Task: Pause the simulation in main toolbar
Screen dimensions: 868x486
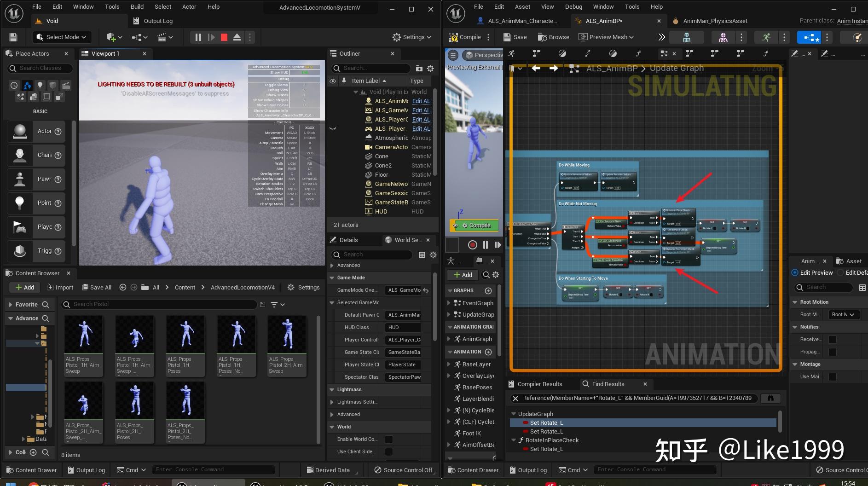Action: click(x=198, y=37)
